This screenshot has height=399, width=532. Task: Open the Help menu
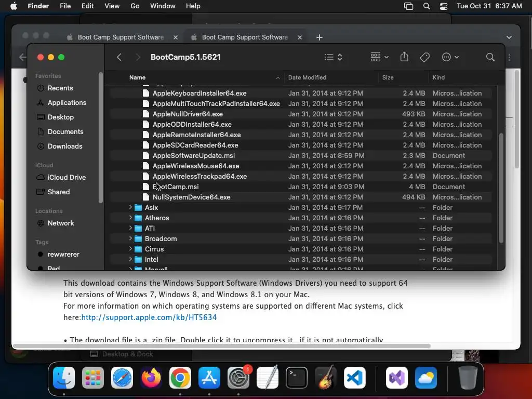coord(193,6)
